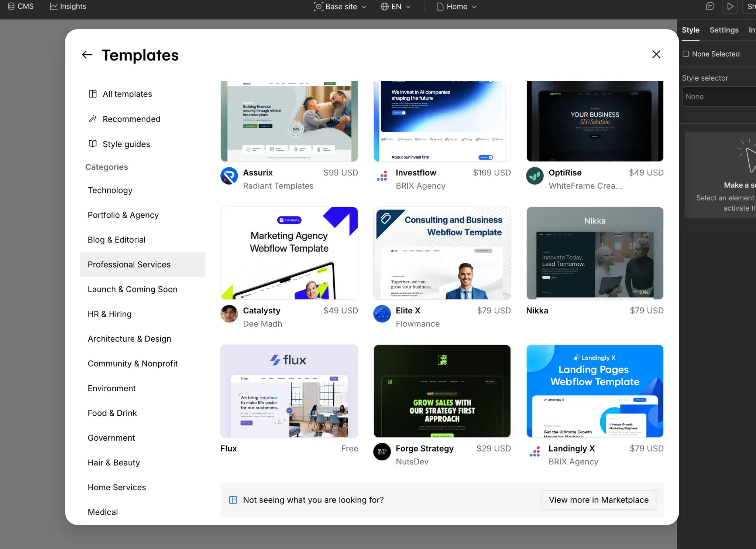Close the Templates dialog
Screen dimensions: 756x549
656,54
